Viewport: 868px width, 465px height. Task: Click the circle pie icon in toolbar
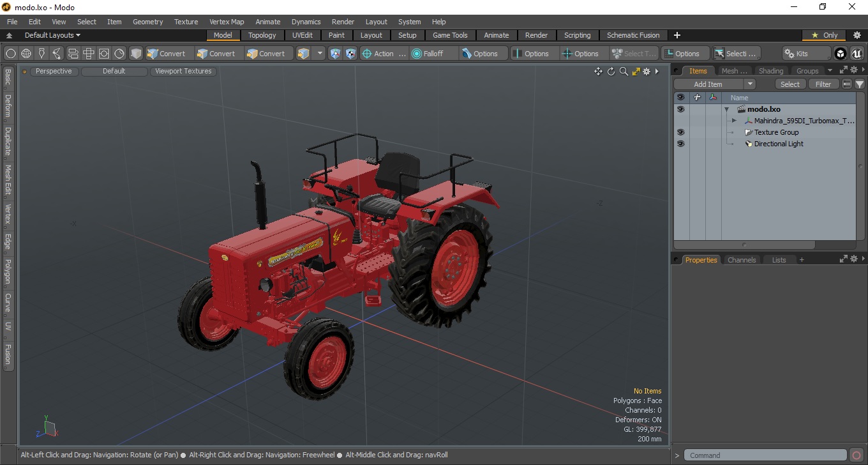tap(119, 54)
